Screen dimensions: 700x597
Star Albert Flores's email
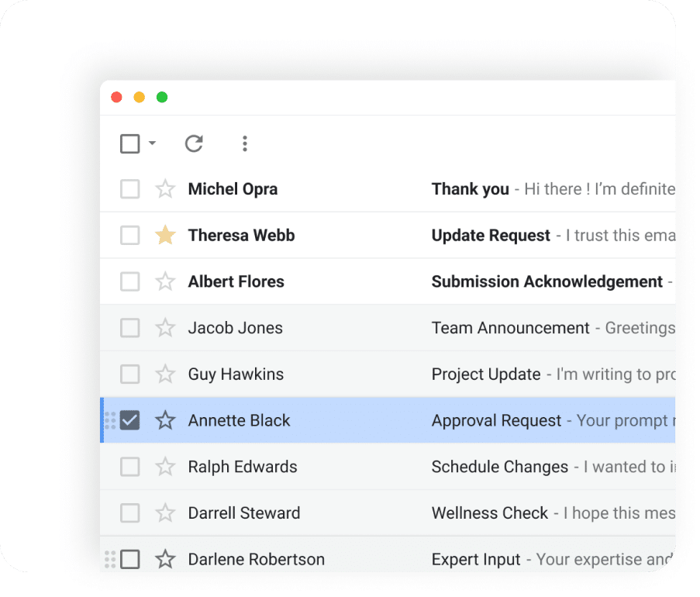pyautogui.click(x=165, y=281)
